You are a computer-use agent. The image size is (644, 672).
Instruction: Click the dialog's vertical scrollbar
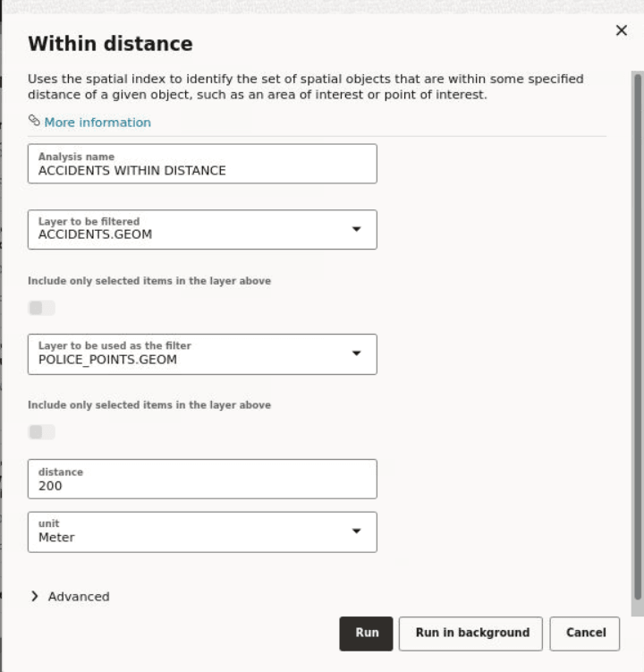638,336
